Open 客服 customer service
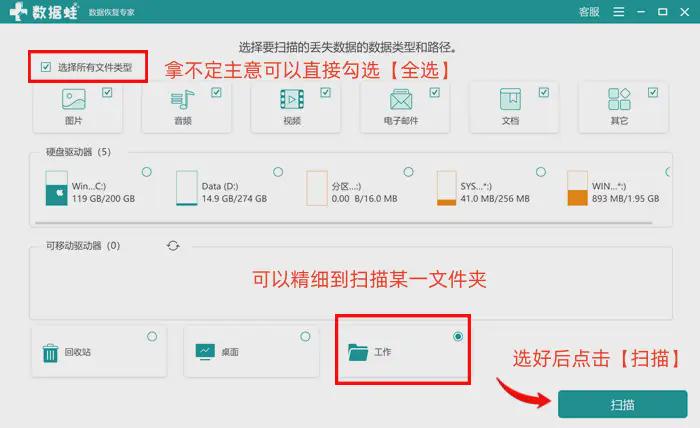Screen dimensions: 700x428 pyautogui.click(x=589, y=12)
